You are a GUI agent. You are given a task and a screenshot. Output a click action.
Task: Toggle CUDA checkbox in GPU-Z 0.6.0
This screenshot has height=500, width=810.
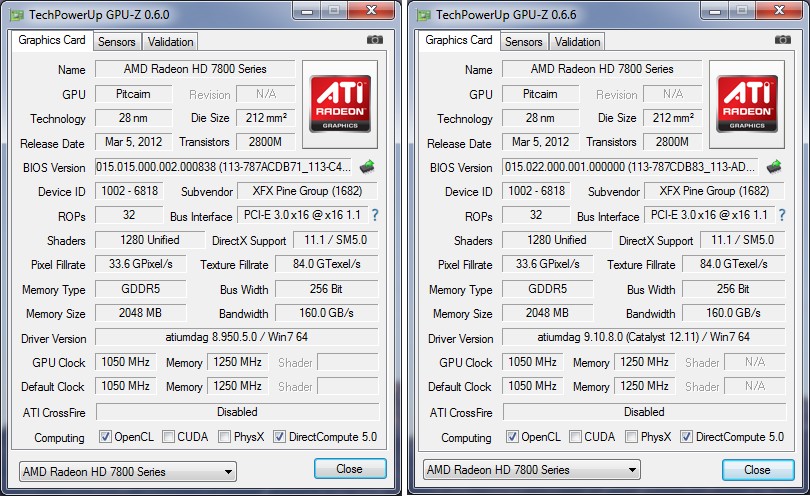pyautogui.click(x=168, y=436)
